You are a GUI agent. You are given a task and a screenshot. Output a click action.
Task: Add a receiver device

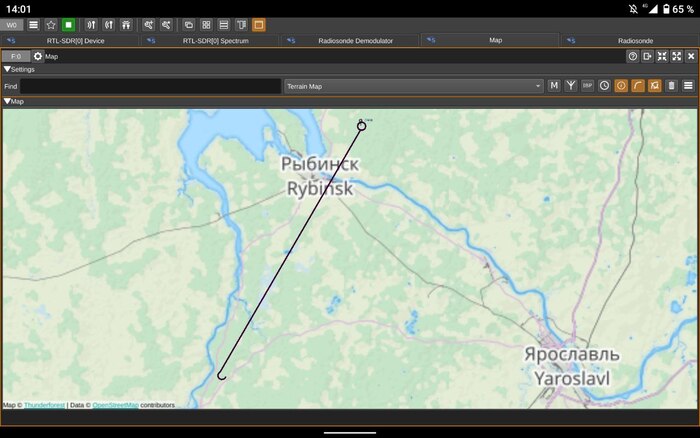tap(91, 25)
